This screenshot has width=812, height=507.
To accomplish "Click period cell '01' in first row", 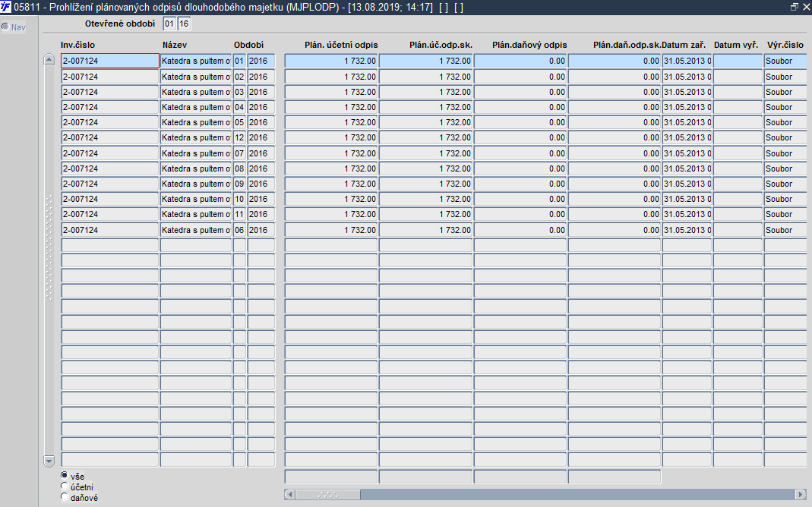I will [239, 61].
